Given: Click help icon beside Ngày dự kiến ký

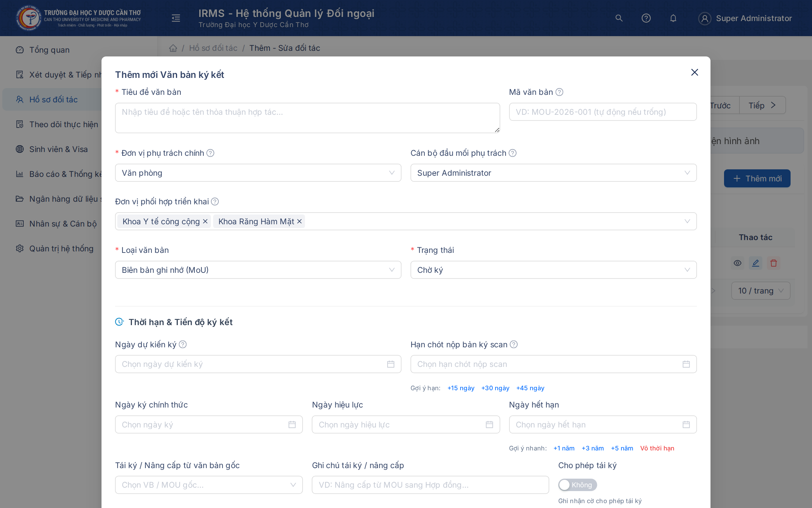Looking at the screenshot, I should [183, 344].
